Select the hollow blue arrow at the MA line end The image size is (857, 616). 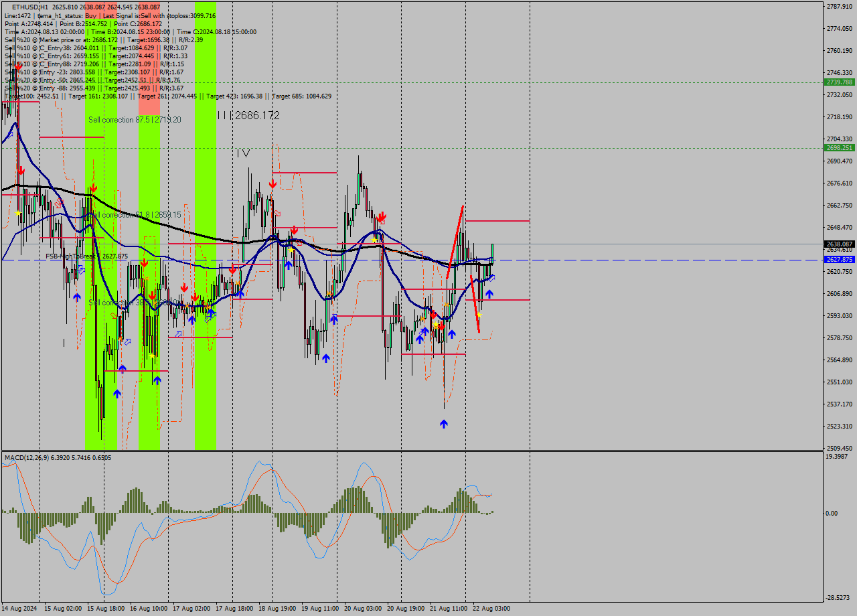pos(491,277)
